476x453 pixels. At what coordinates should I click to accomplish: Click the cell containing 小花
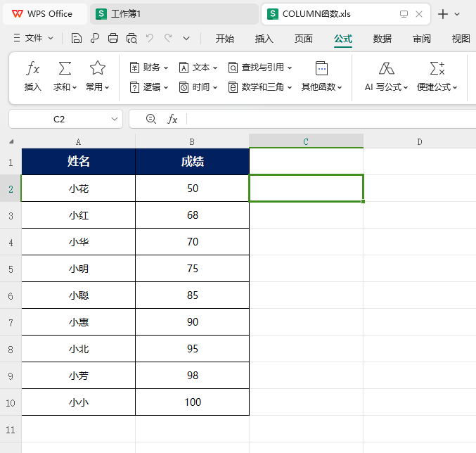[78, 189]
